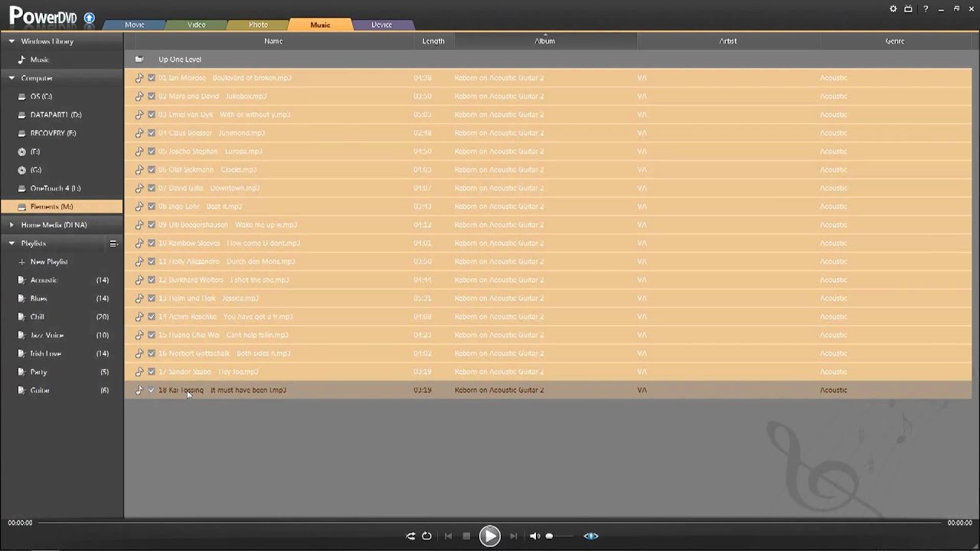Open the Blues playlist
This screenshot has height=551, width=980.
coord(38,298)
